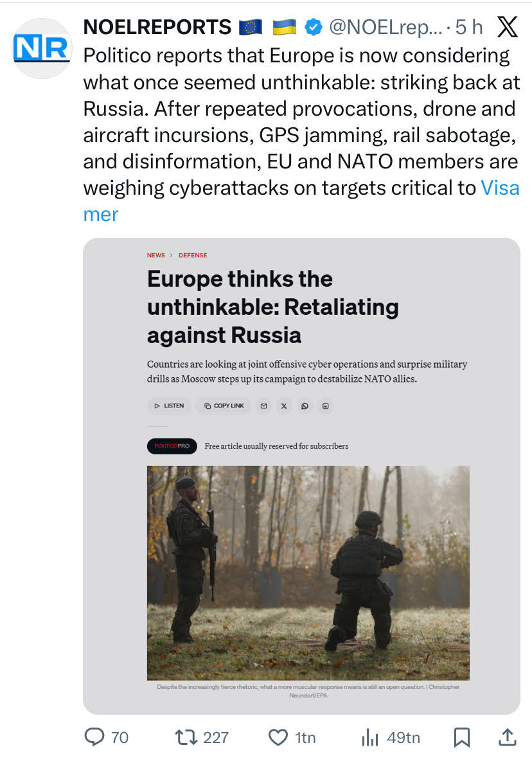
Task: View post analytics bar chart icon
Action: click(x=369, y=737)
